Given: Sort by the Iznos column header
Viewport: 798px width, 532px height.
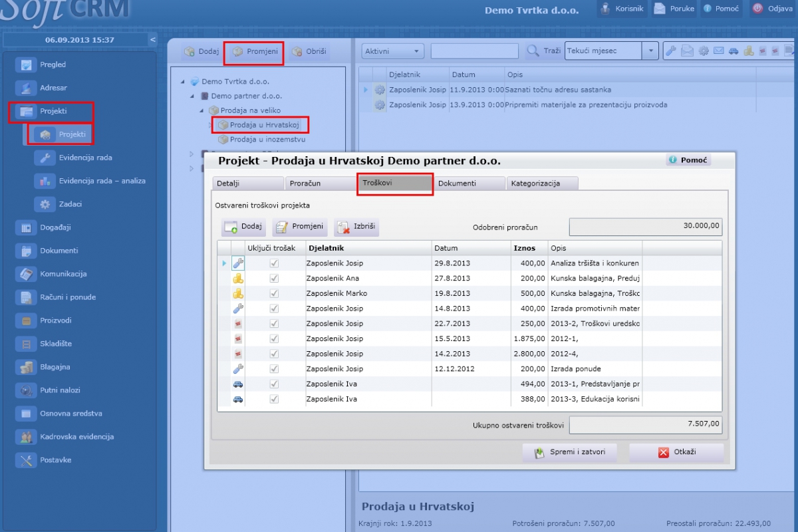Looking at the screenshot, I should pyautogui.click(x=529, y=248).
